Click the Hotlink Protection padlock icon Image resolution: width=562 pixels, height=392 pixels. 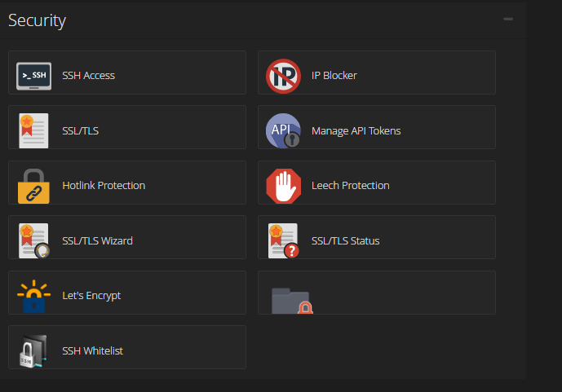click(x=34, y=185)
